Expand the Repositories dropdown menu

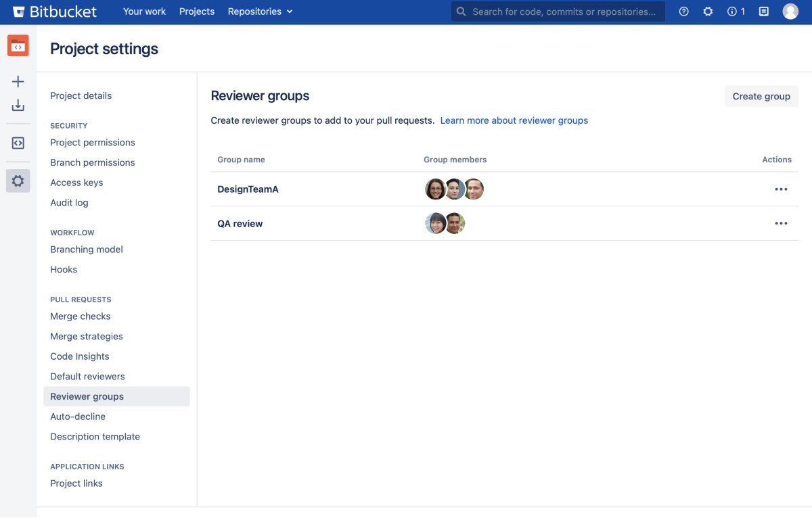click(x=260, y=11)
